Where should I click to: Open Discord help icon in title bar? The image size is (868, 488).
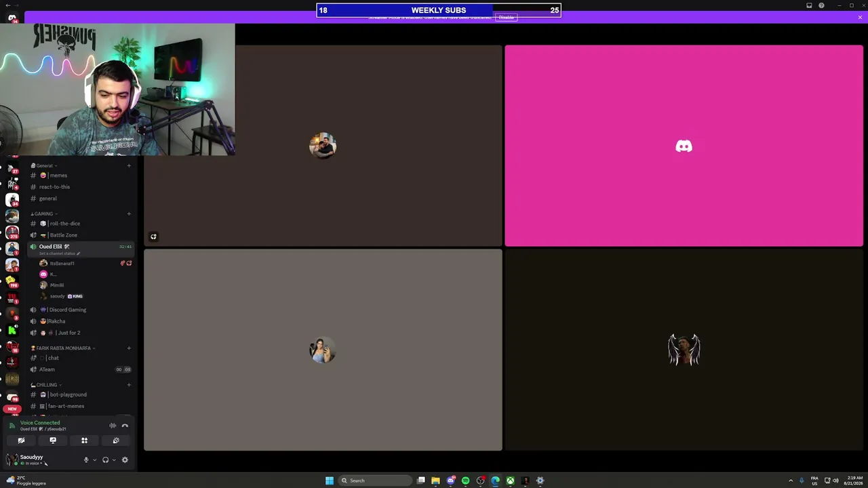tap(821, 5)
